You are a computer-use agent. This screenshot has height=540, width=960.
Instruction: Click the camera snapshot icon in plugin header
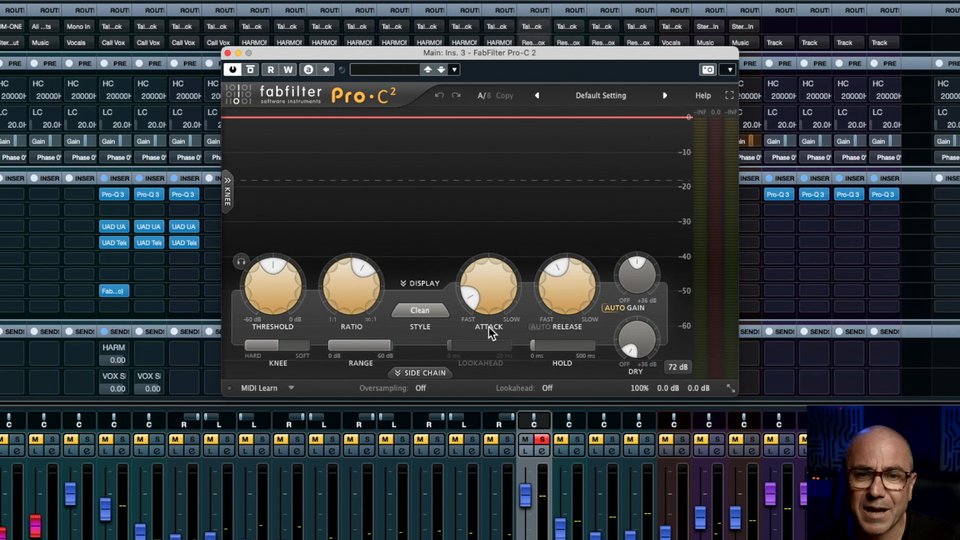click(x=708, y=70)
